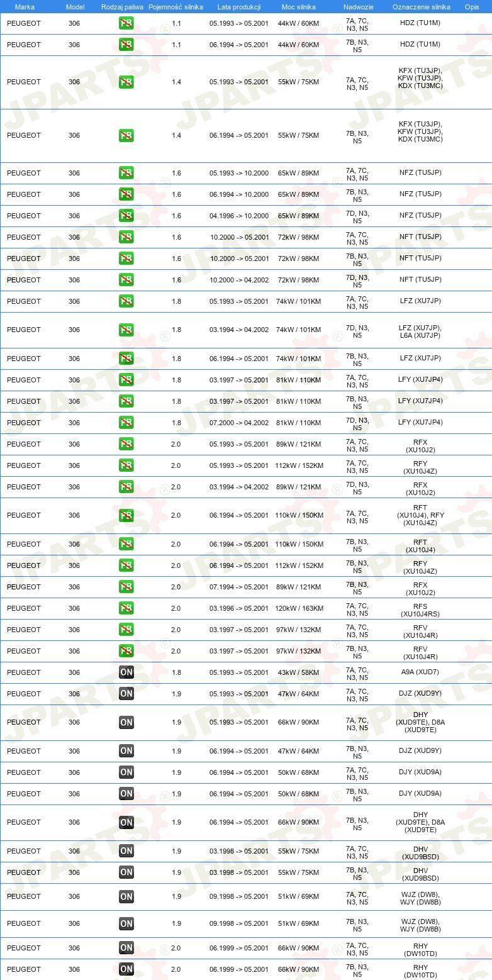Select the 04.1996 -> 10.2000 production years cell
This screenshot has width=492, height=980.
coord(239,216)
